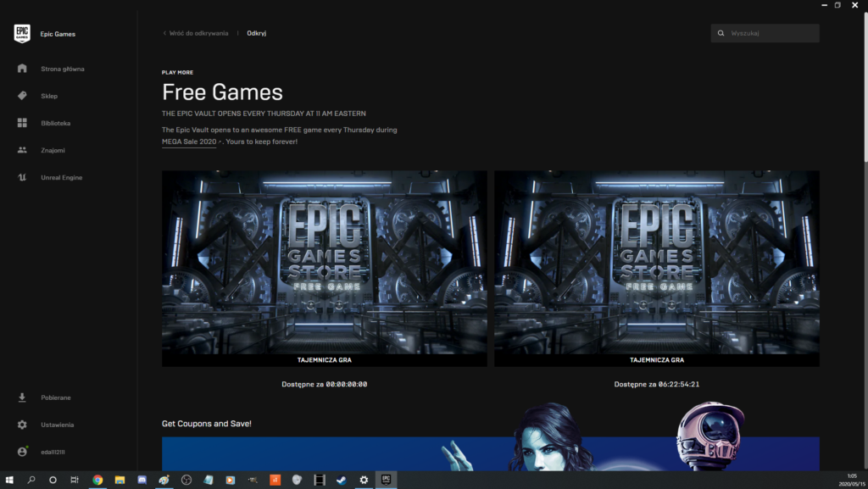Click Wróć do odkrywania back link

[196, 33]
